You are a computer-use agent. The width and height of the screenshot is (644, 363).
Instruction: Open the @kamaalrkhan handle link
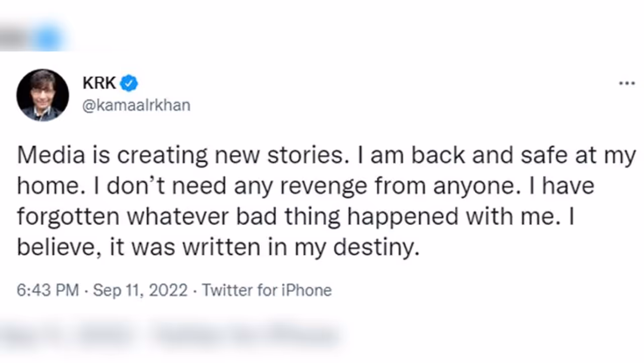[136, 106]
